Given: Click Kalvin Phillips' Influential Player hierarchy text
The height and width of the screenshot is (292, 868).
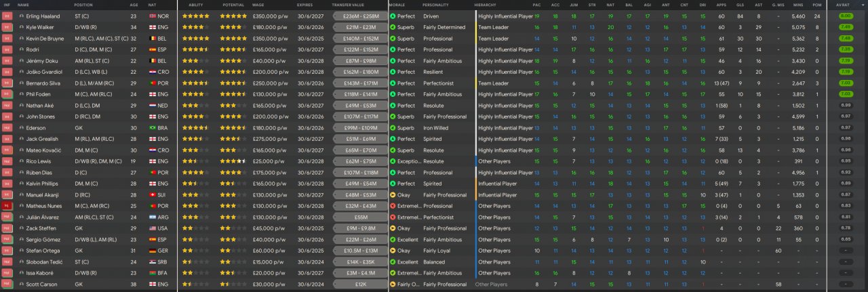Looking at the screenshot, I should click(x=497, y=183).
